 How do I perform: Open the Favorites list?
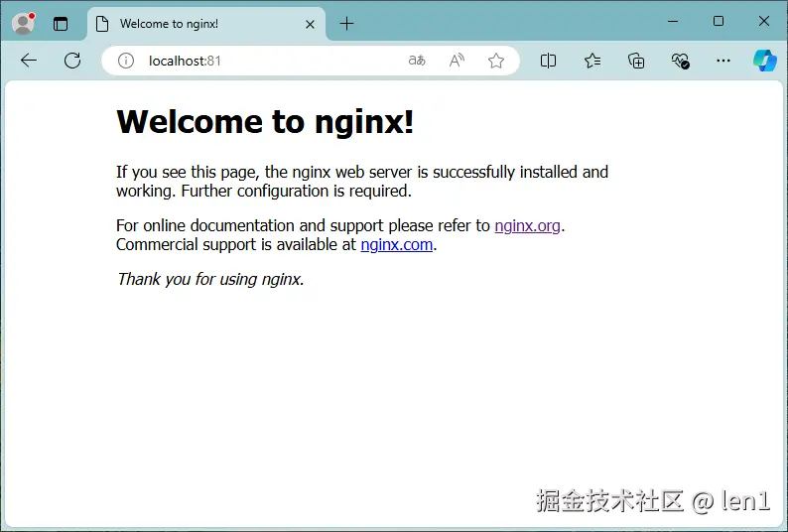[592, 61]
